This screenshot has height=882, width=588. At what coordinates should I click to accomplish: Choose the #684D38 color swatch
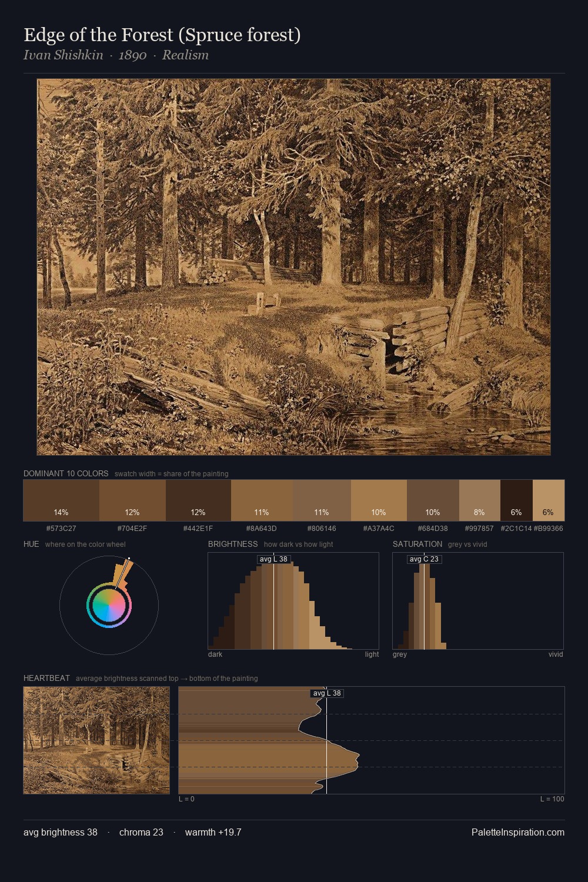click(433, 500)
